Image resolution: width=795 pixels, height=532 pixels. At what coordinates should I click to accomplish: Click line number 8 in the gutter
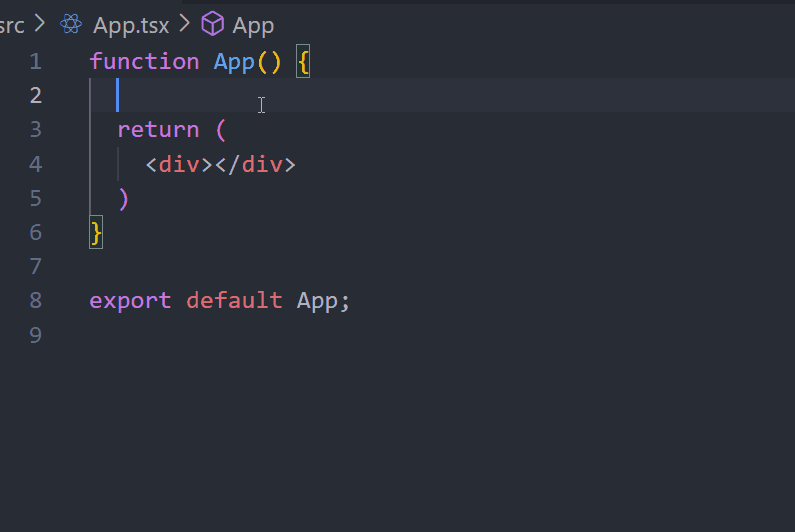click(36, 301)
